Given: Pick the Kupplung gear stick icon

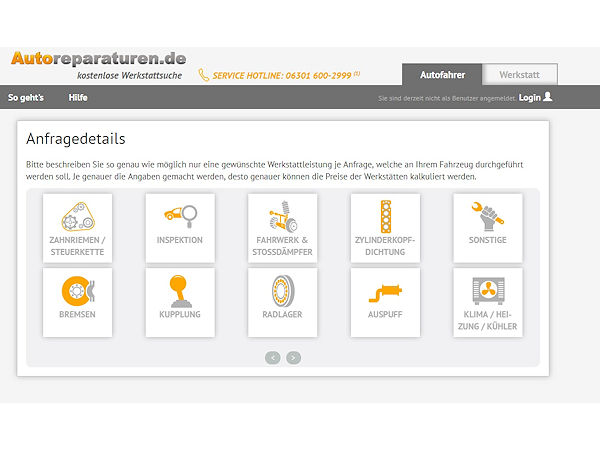Looking at the screenshot, I should [x=179, y=291].
